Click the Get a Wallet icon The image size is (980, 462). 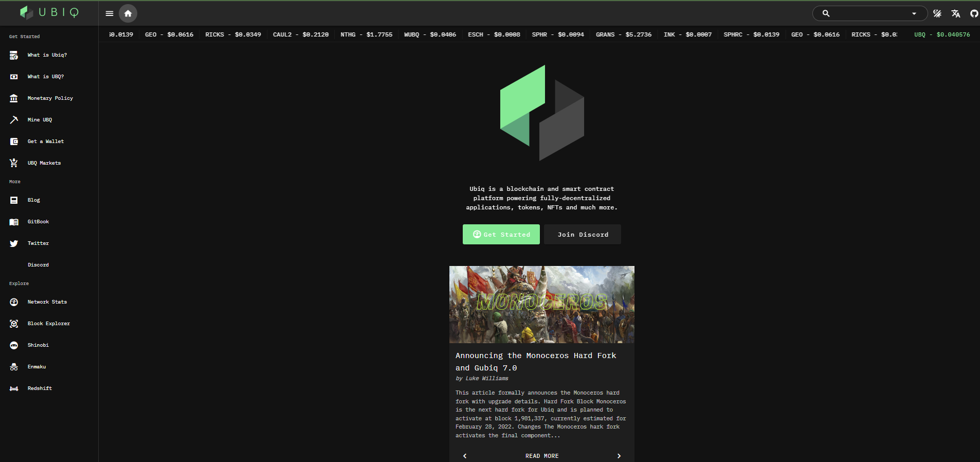coord(14,141)
